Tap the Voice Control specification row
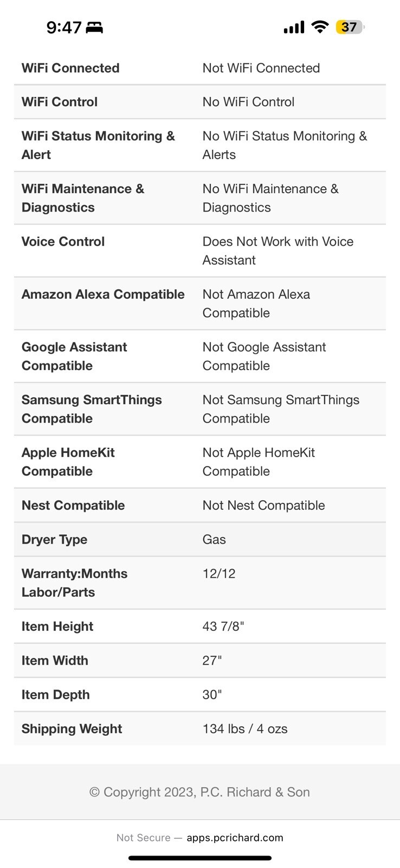400x868 pixels. (200, 251)
